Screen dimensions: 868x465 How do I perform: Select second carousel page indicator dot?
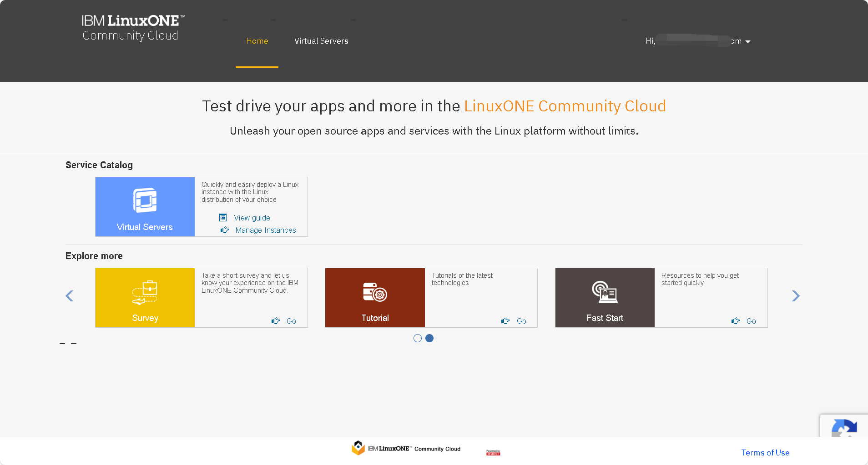(x=429, y=338)
